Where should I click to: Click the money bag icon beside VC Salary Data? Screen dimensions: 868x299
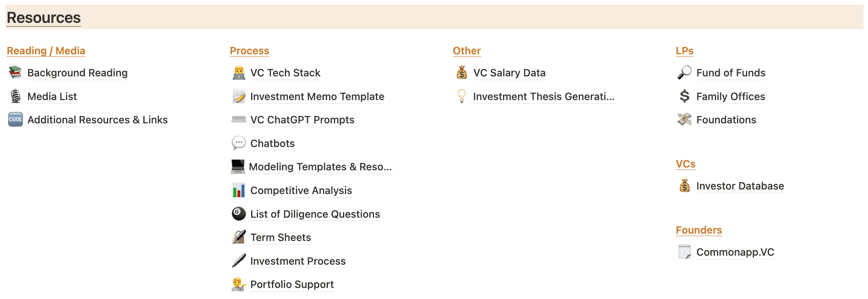[461, 73]
